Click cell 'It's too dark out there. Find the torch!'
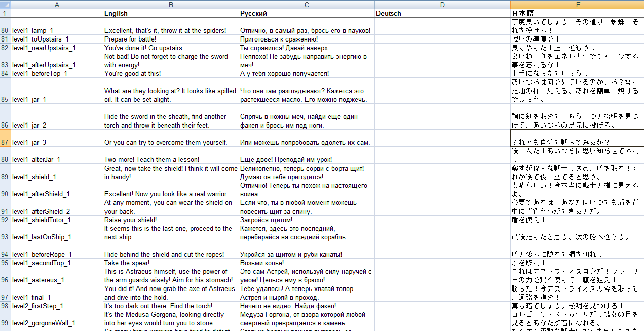Screen dimensions: 644x331 coord(171,306)
